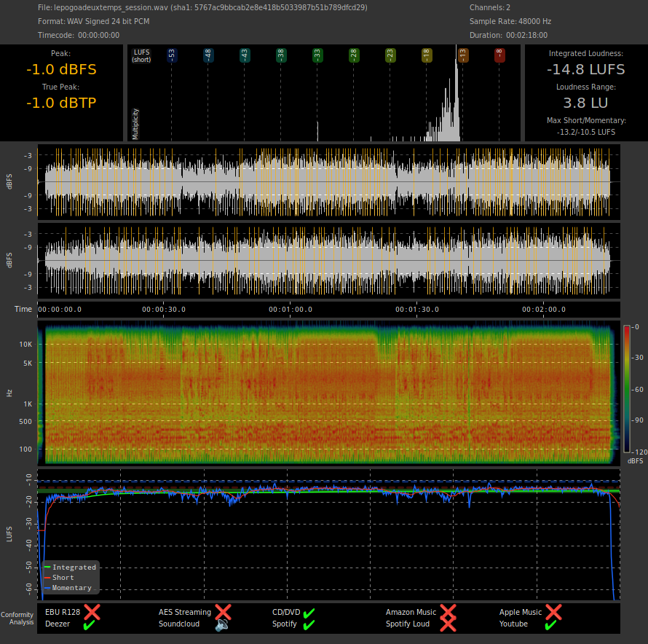The height and width of the screenshot is (644, 648).
Task: Click the green checkmark beside Youtube
Action: (550, 624)
